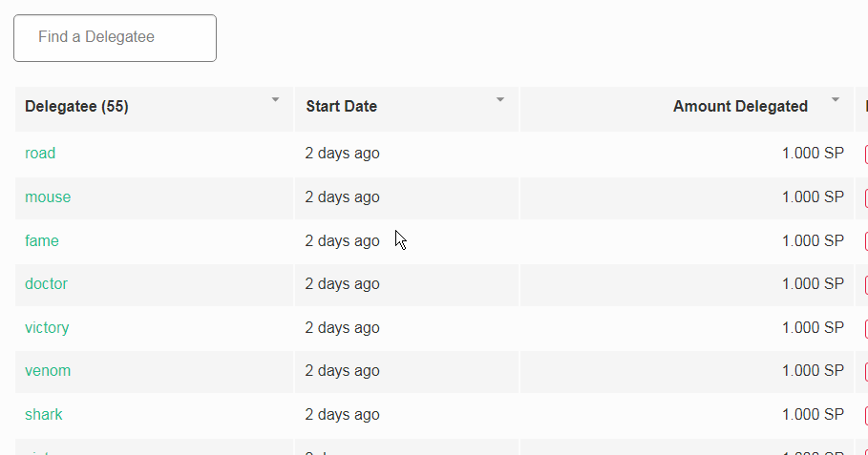Open the mouse delegatee link

click(x=48, y=197)
